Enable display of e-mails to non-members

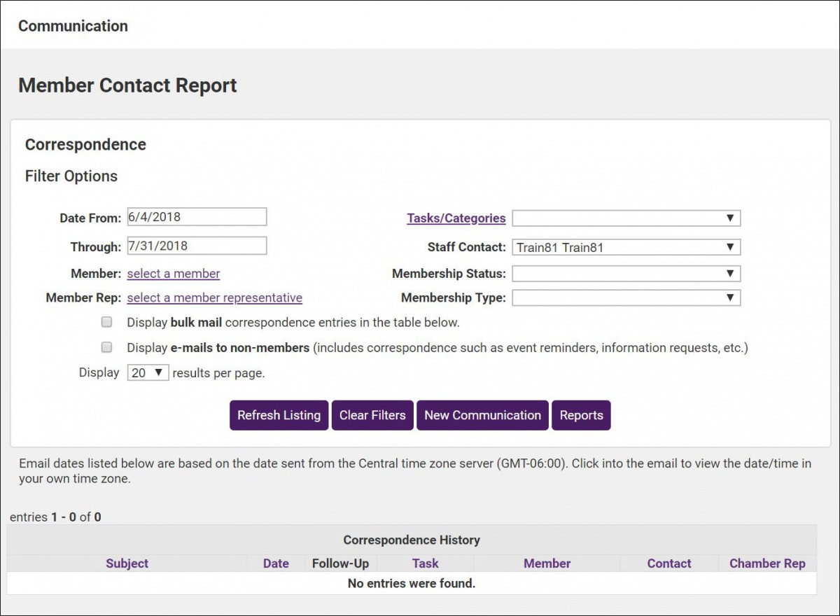(106, 346)
